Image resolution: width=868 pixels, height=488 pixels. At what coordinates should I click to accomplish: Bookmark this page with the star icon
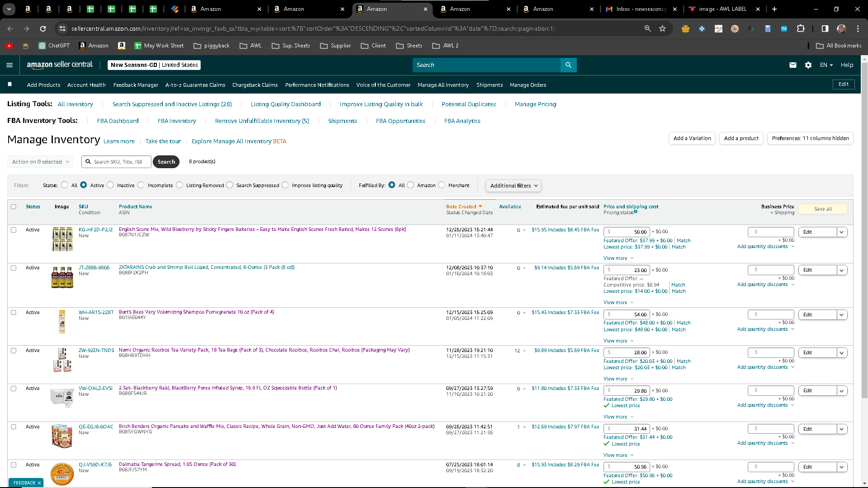pos(662,28)
